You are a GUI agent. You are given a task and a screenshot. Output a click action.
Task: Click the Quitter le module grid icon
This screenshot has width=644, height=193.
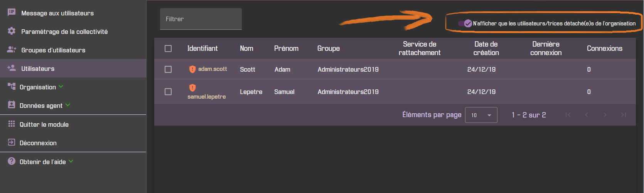pyautogui.click(x=12, y=124)
